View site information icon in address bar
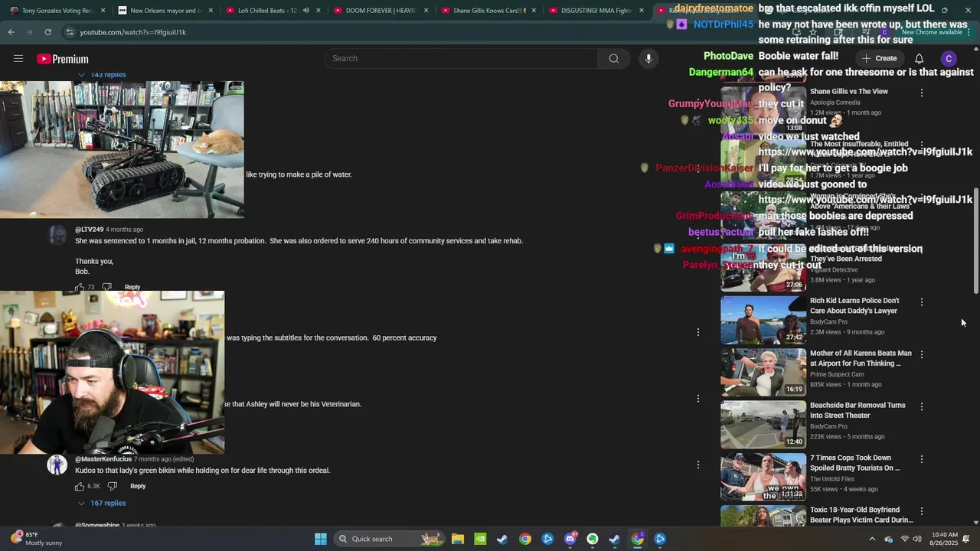This screenshot has height=551, width=980. (x=70, y=32)
